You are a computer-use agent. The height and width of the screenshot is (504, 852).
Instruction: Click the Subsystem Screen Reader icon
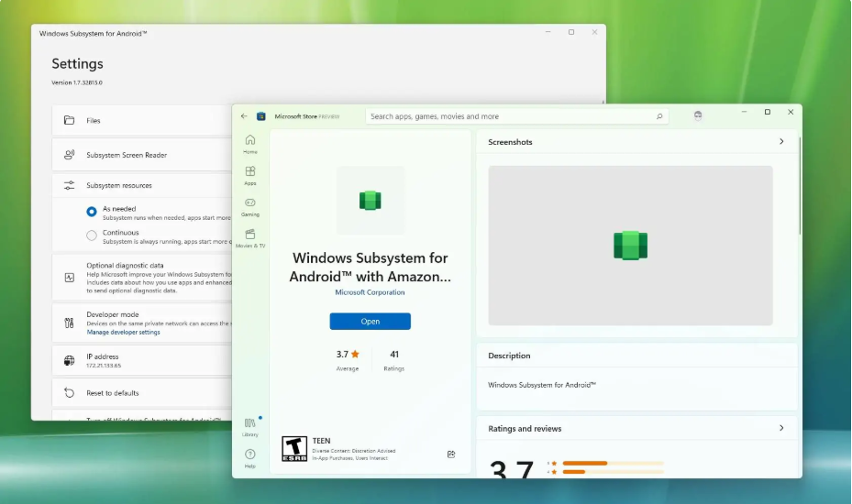pos(69,155)
